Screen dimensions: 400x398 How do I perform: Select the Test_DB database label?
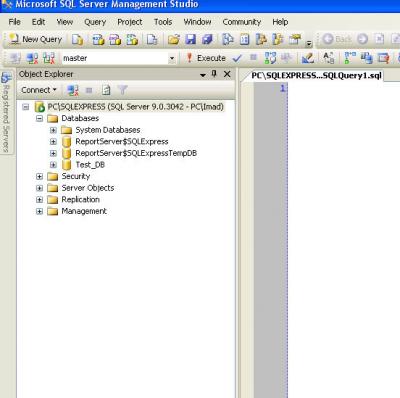click(90, 165)
